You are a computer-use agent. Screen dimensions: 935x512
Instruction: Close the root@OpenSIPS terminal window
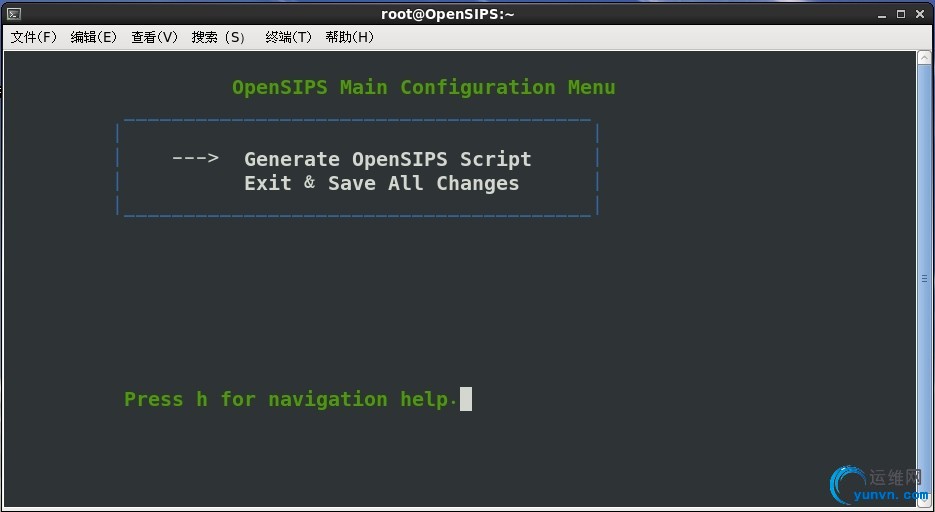(x=920, y=14)
